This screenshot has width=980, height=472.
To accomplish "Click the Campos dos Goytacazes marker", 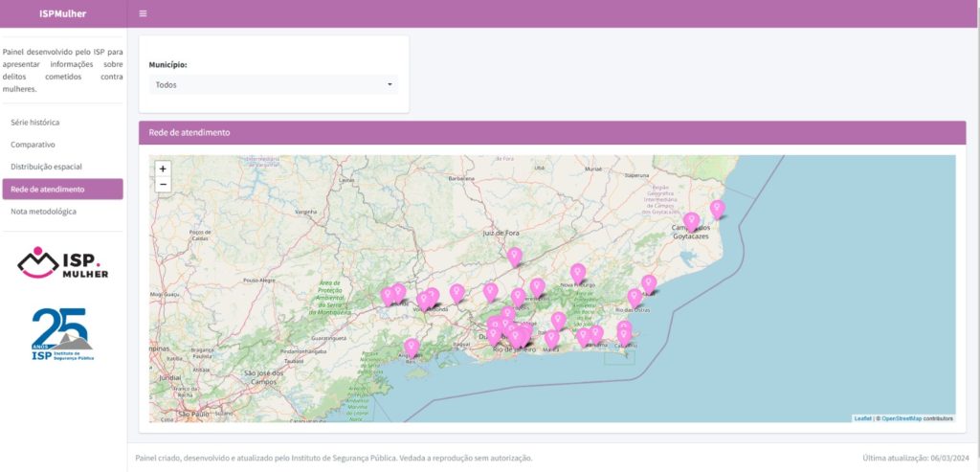I will coord(691,220).
